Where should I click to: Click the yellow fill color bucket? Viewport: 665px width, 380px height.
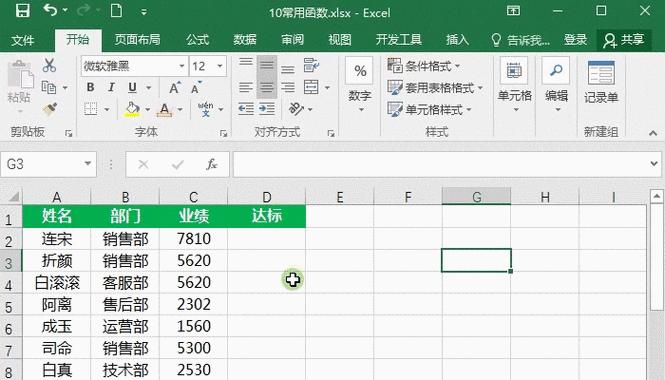[x=132, y=109]
